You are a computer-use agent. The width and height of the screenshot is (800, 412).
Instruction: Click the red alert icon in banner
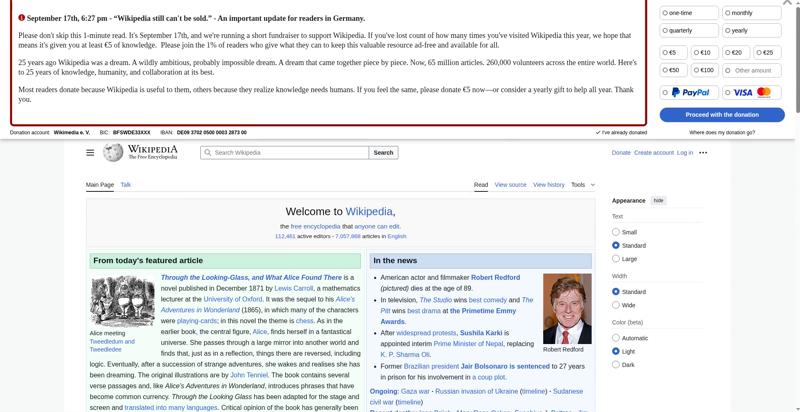(21, 18)
